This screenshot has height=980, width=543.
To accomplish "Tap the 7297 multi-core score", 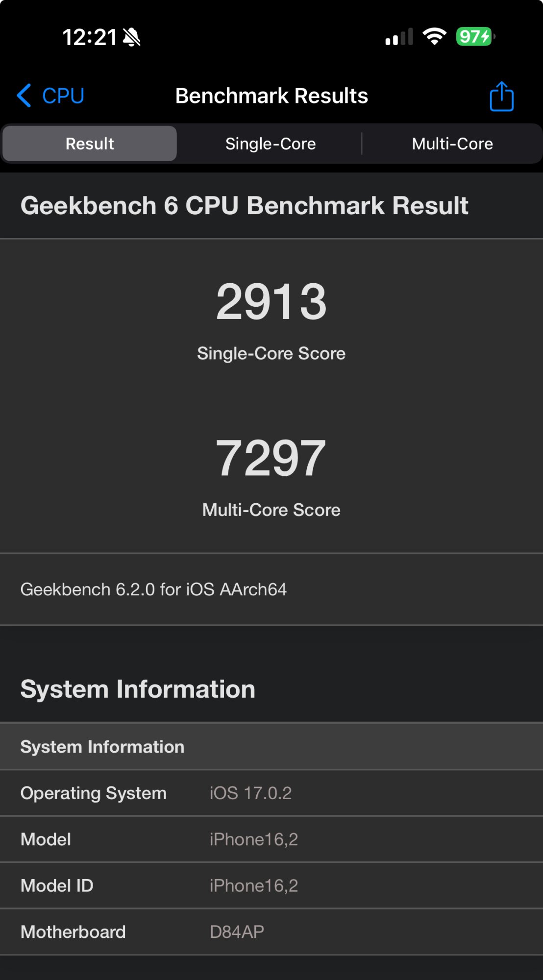I will [x=271, y=458].
